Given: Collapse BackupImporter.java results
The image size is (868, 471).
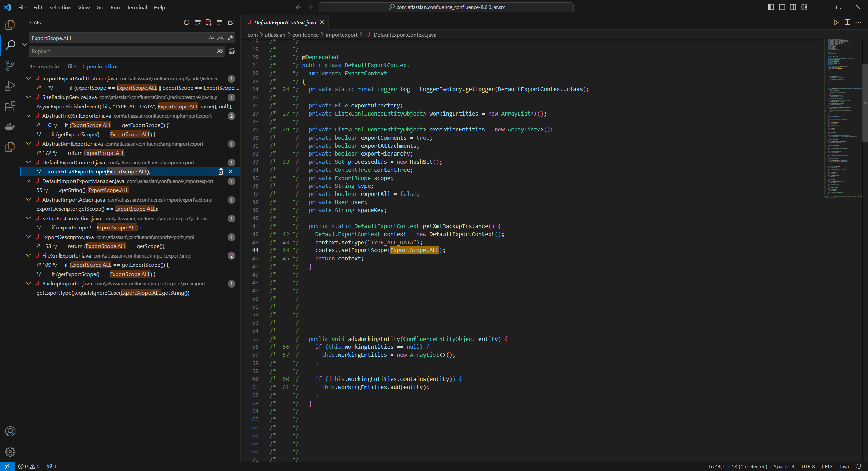Looking at the screenshot, I should (x=28, y=284).
